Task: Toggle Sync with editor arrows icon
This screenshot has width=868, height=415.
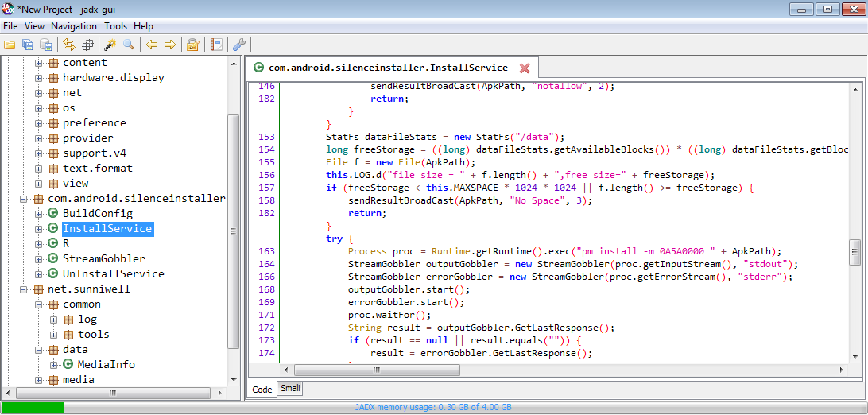Action: (69, 45)
